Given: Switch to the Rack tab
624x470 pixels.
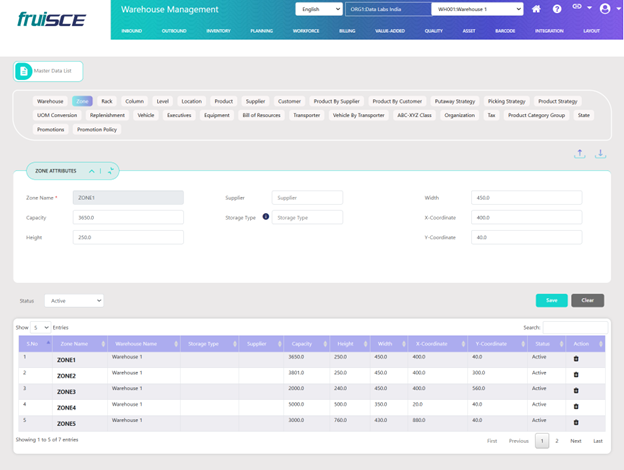Looking at the screenshot, I should coord(107,101).
